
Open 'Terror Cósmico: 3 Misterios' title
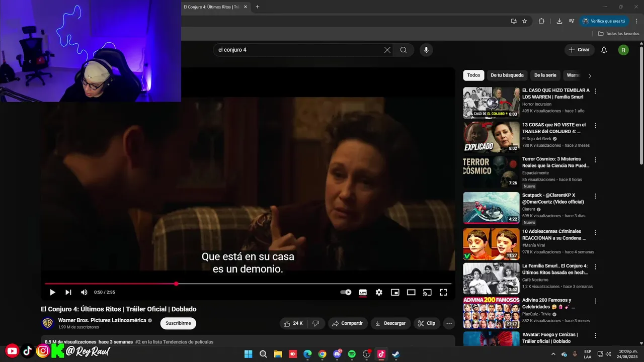click(555, 162)
